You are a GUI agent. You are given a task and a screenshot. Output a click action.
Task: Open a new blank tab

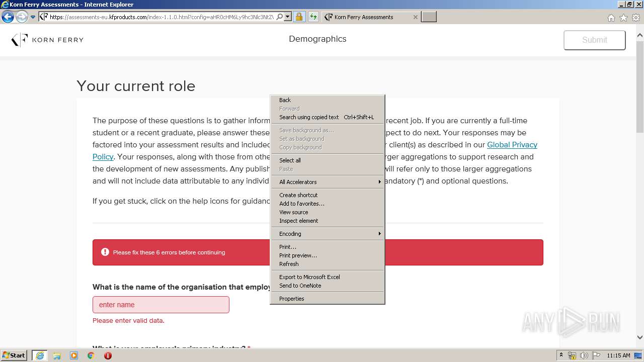pyautogui.click(x=429, y=17)
